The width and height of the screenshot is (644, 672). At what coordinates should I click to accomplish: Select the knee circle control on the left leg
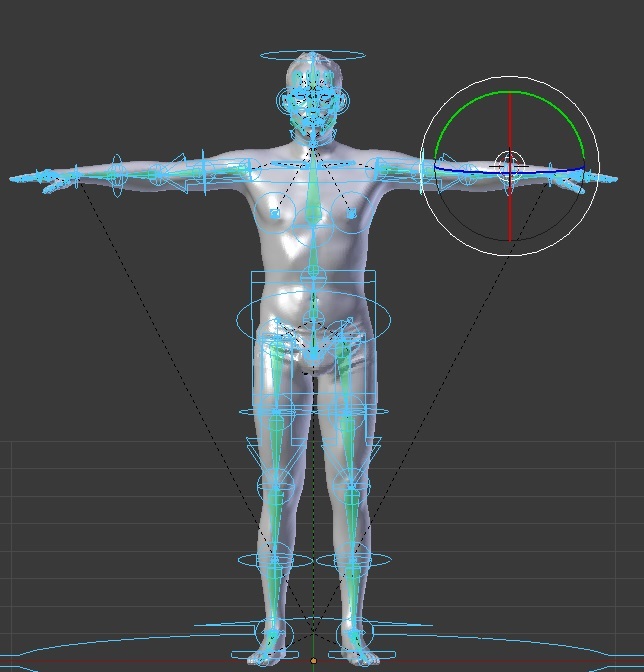(274, 487)
